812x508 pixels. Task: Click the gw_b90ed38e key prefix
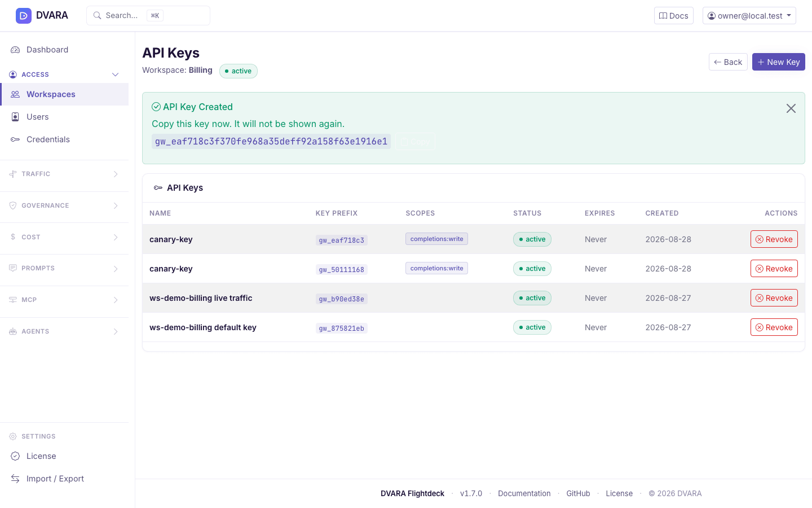[342, 299]
